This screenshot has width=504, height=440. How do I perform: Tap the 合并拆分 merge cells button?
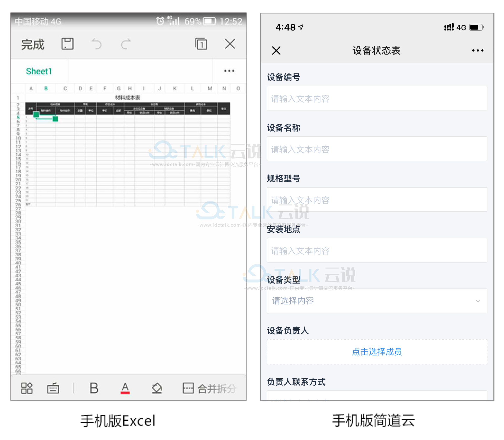coord(209,389)
